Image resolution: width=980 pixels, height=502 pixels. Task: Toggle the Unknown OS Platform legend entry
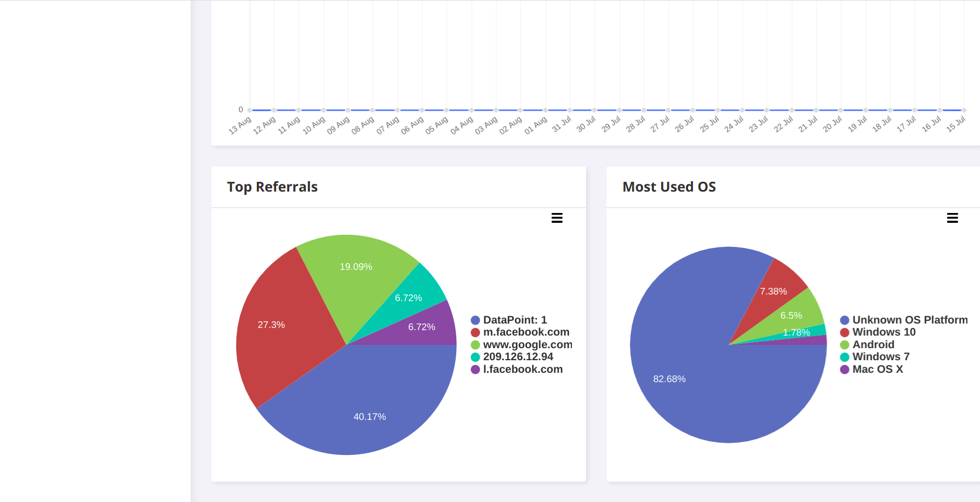coord(904,320)
